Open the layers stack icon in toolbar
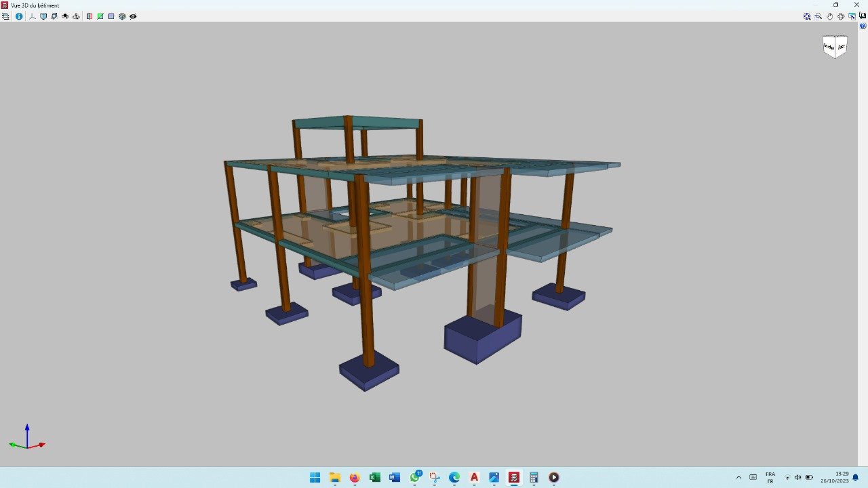This screenshot has height=488, width=868. (6, 16)
